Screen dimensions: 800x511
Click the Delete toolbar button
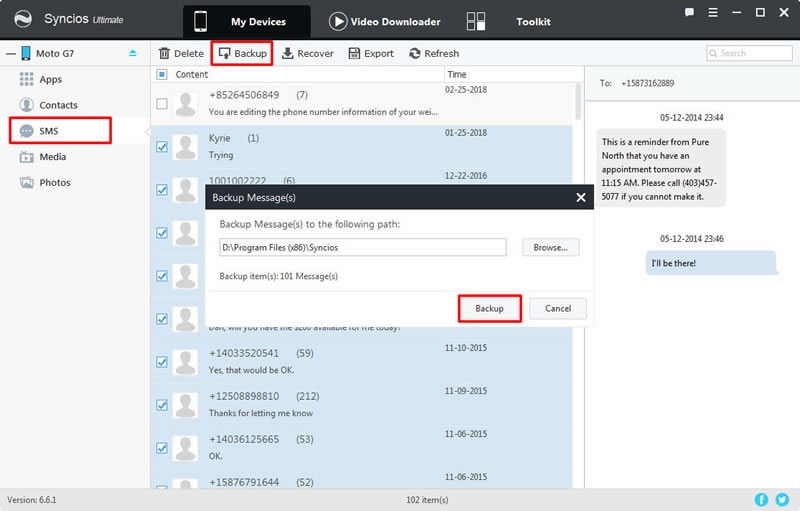(x=181, y=53)
